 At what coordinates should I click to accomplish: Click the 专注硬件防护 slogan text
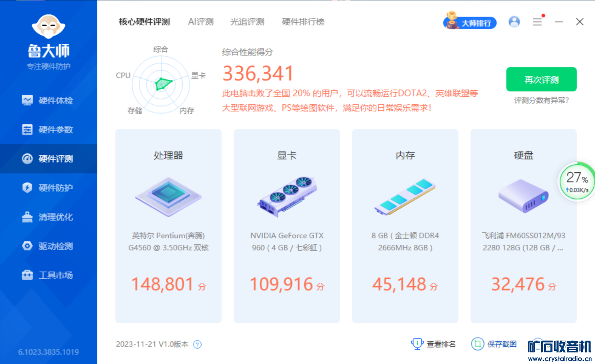(49, 66)
